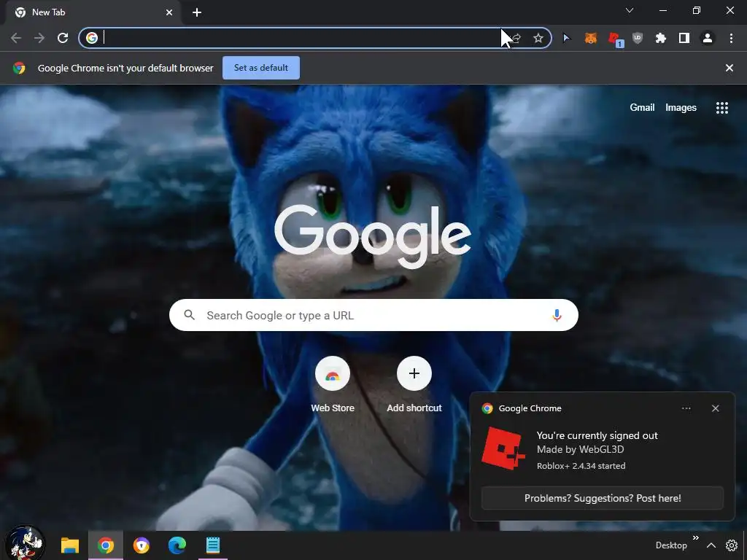Reload the current page
This screenshot has height=560, width=747.
(63, 38)
